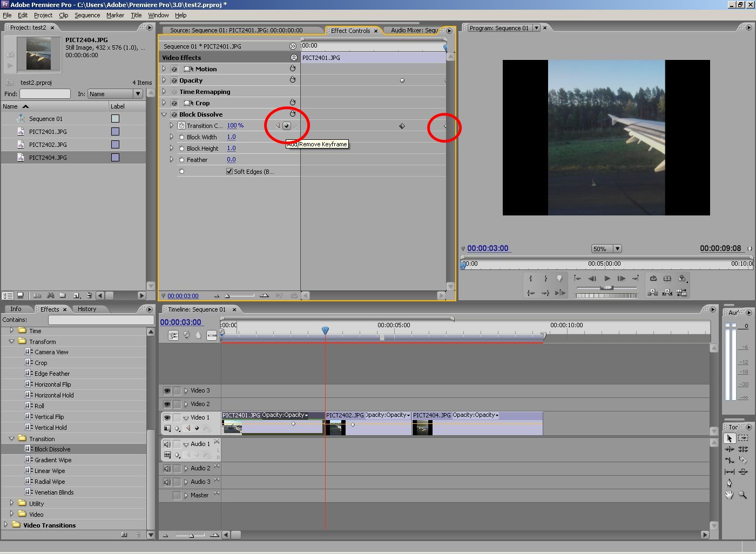The width and height of the screenshot is (756, 554).
Task: Open the Clip menu
Action: 63,15
